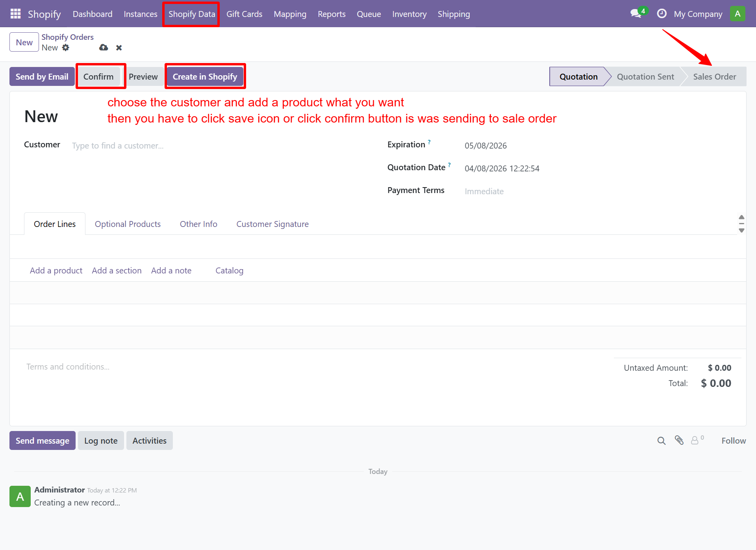
Task: Expand the record pager up arrow
Action: tap(741, 217)
